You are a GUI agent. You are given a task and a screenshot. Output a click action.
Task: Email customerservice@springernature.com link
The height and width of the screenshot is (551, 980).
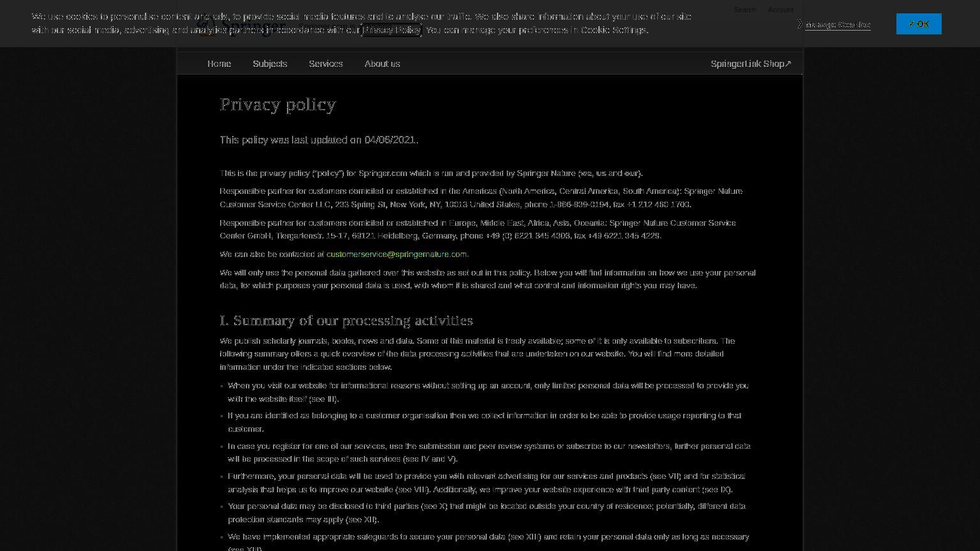396,254
